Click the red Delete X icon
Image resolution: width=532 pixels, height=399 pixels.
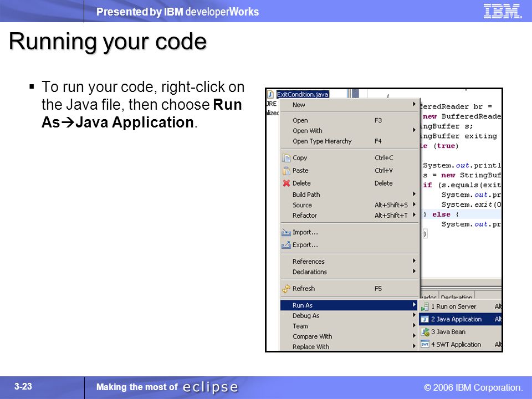[286, 183]
